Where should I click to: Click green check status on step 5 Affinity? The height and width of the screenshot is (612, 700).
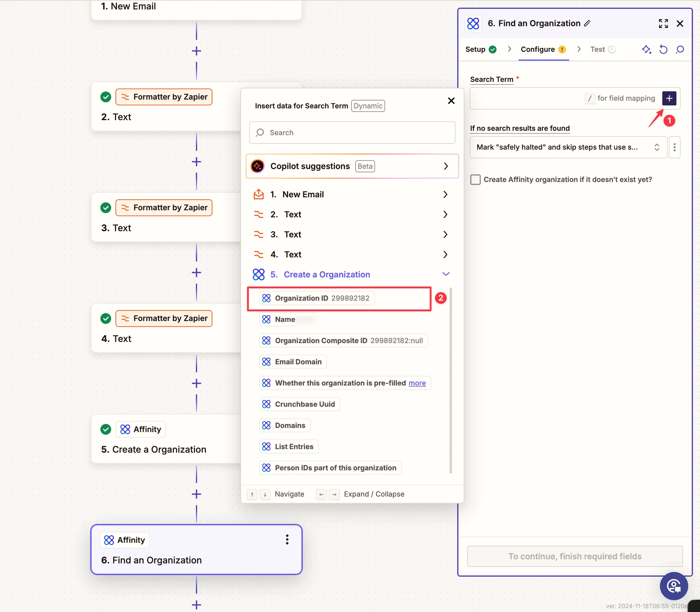(x=106, y=429)
